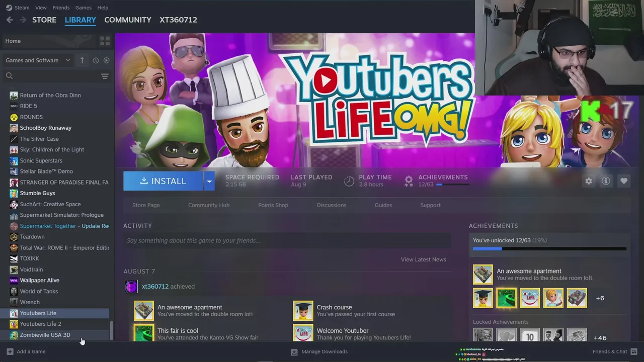Screen dimensions: 644x362
Task: Click View Latest News
Action: 423,259
